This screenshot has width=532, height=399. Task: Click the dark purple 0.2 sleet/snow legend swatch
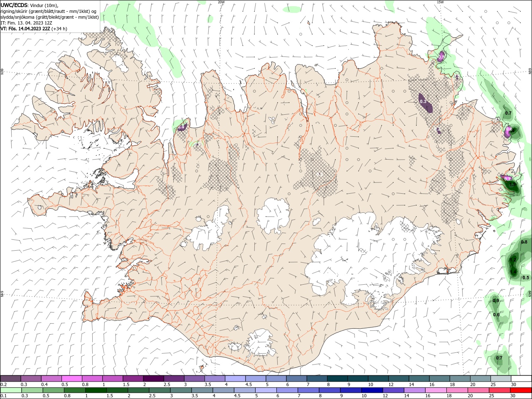tap(11, 379)
